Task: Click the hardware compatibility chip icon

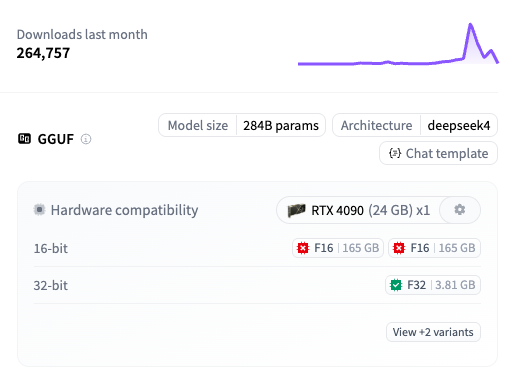Action: tap(39, 210)
